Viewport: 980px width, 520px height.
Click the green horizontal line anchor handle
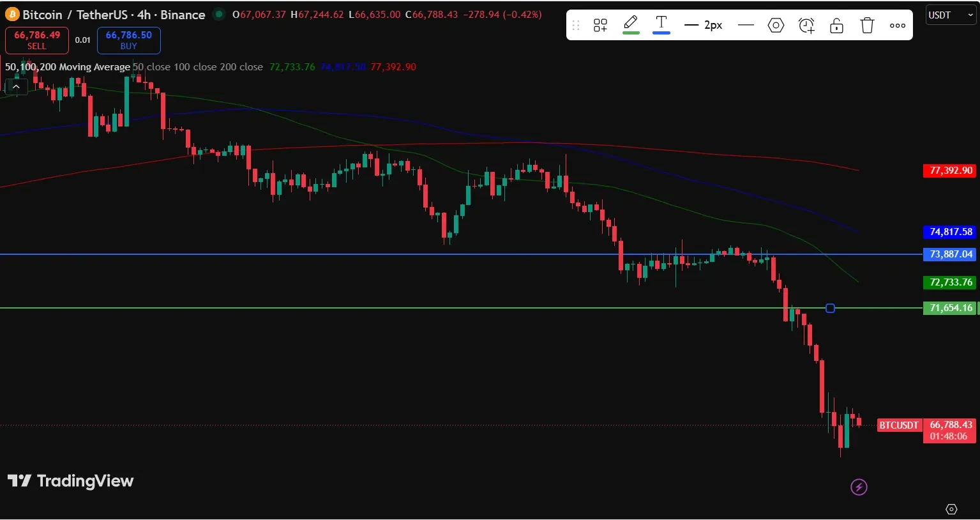pyautogui.click(x=830, y=309)
